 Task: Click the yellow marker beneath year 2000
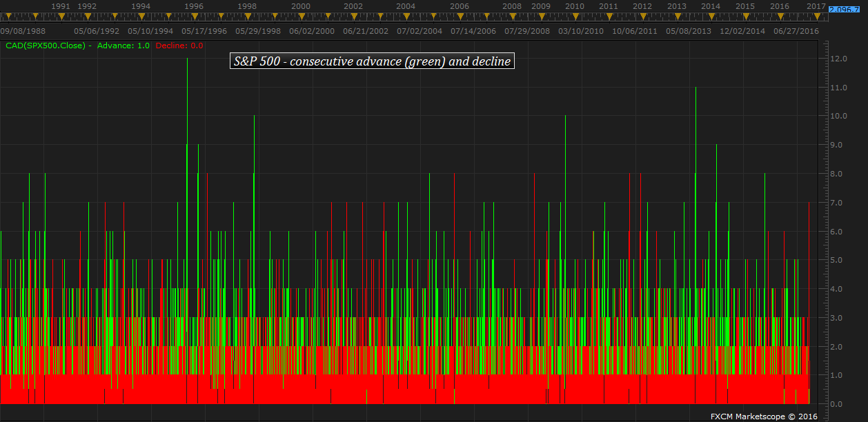click(301, 17)
